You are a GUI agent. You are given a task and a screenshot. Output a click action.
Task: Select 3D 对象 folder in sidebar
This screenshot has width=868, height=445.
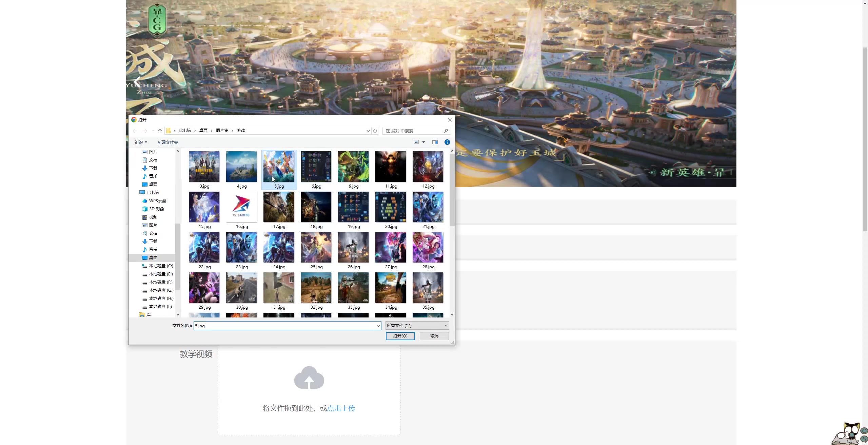coord(156,209)
